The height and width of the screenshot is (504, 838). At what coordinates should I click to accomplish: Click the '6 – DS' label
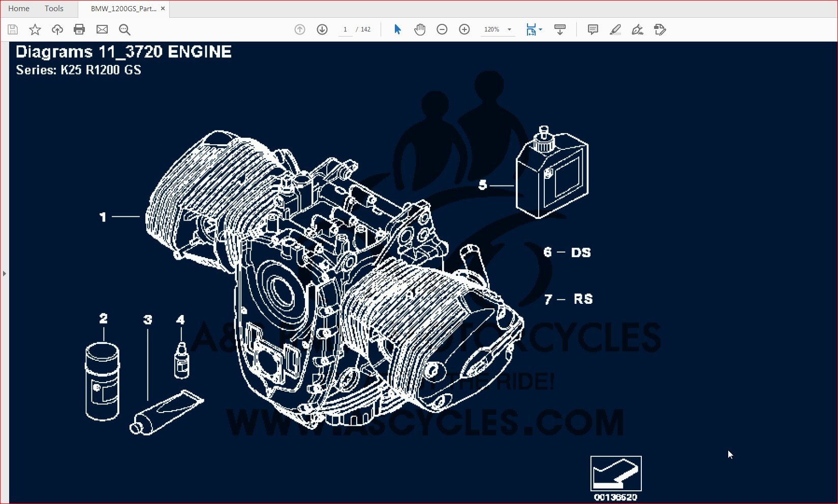click(567, 252)
